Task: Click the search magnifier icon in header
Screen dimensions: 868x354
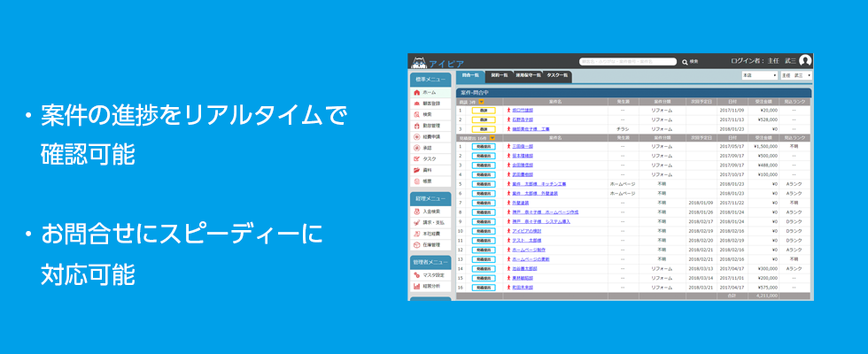Action: [x=685, y=62]
